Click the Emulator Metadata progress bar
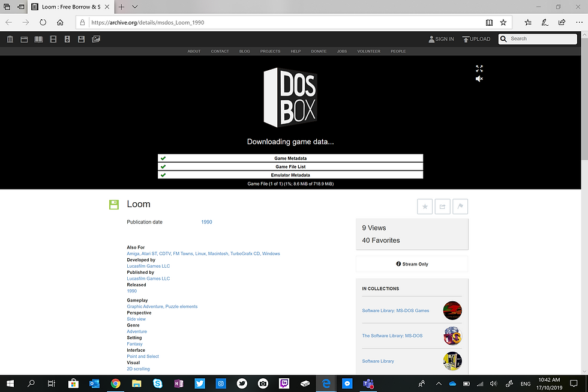Screen dimensions: 588x392 pyautogui.click(x=290, y=175)
